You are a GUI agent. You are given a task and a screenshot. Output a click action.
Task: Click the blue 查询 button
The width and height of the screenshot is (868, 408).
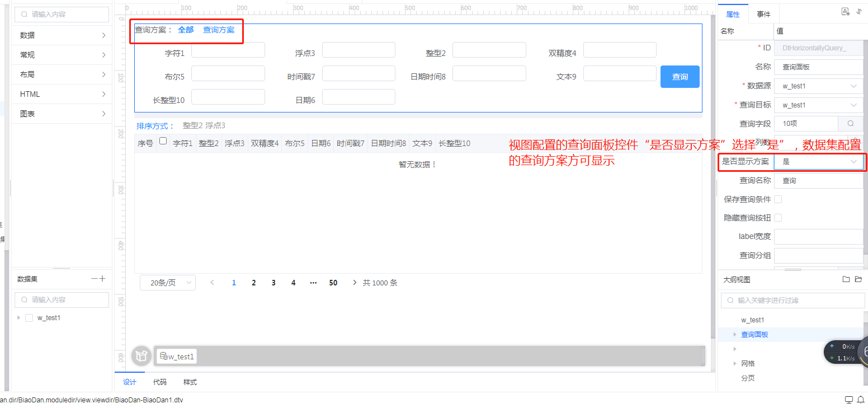tap(680, 77)
